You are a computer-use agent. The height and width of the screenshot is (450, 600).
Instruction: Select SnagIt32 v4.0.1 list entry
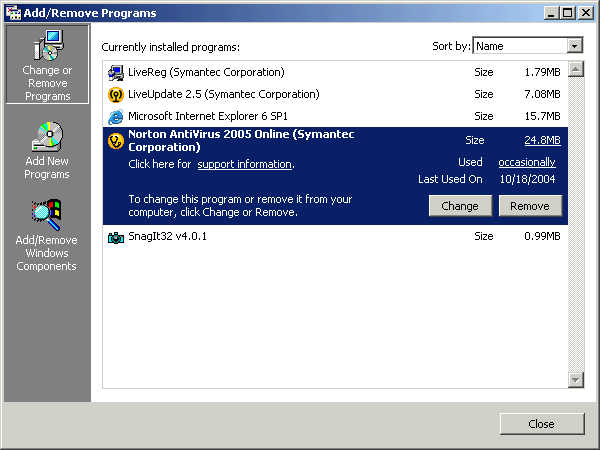(x=167, y=236)
